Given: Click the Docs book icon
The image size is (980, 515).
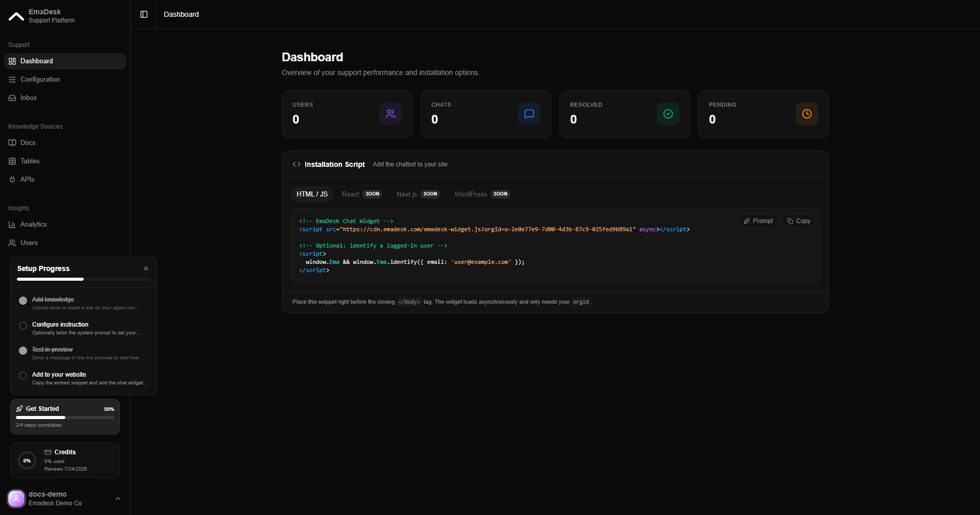Looking at the screenshot, I should (12, 143).
